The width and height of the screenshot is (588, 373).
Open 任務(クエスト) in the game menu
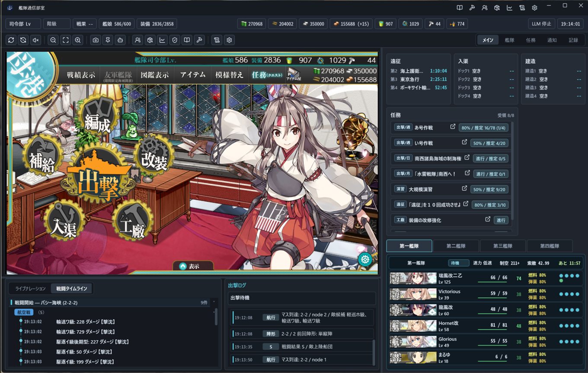[266, 74]
